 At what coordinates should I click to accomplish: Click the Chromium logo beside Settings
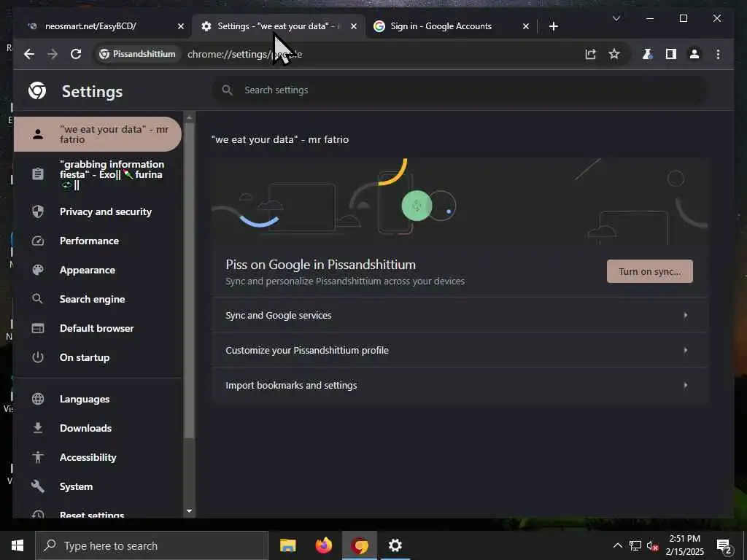pos(37,90)
